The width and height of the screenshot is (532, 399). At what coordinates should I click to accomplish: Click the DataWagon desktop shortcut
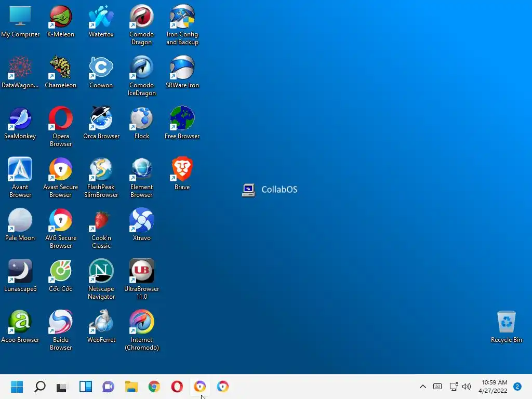(x=20, y=72)
